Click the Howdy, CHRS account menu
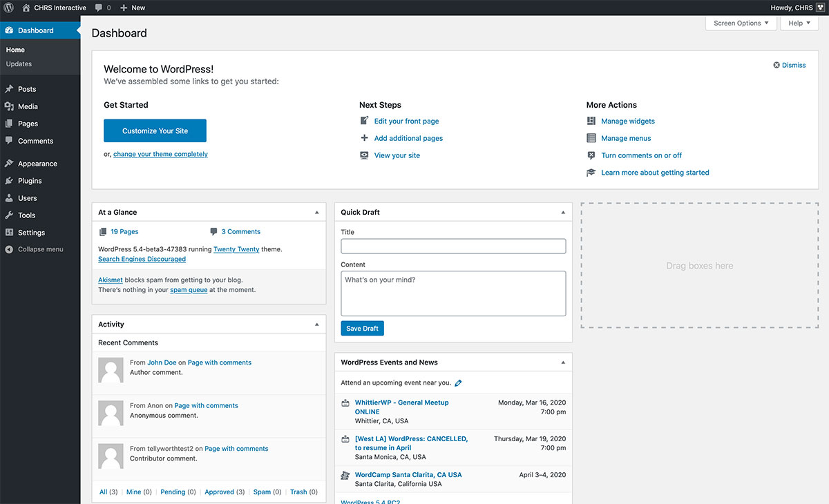Screen dimensions: 829x504 click(x=798, y=8)
